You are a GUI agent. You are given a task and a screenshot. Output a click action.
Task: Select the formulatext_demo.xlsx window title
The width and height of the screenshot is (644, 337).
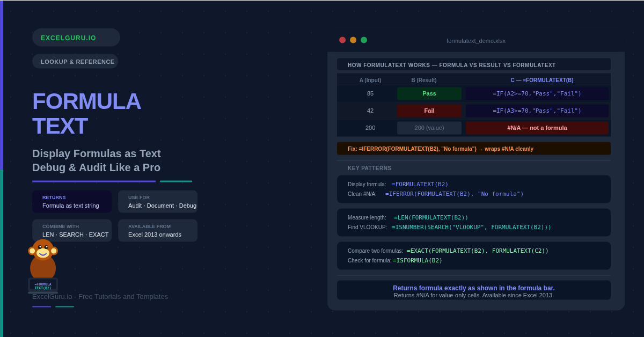(475, 41)
